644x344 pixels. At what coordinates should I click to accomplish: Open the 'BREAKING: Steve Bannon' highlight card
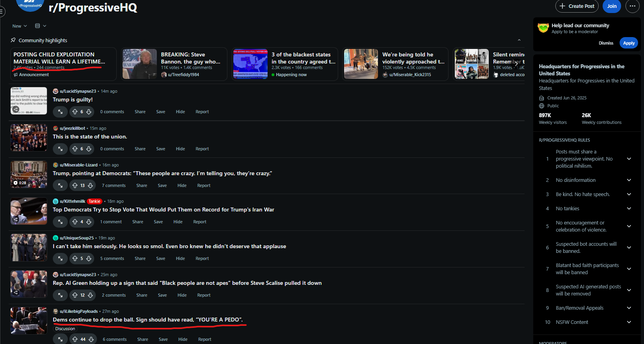[174, 64]
